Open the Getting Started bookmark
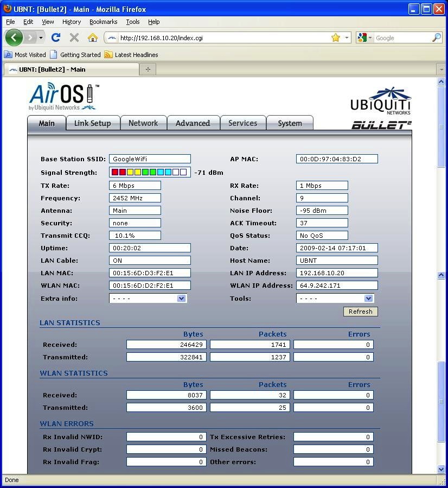 [75, 55]
